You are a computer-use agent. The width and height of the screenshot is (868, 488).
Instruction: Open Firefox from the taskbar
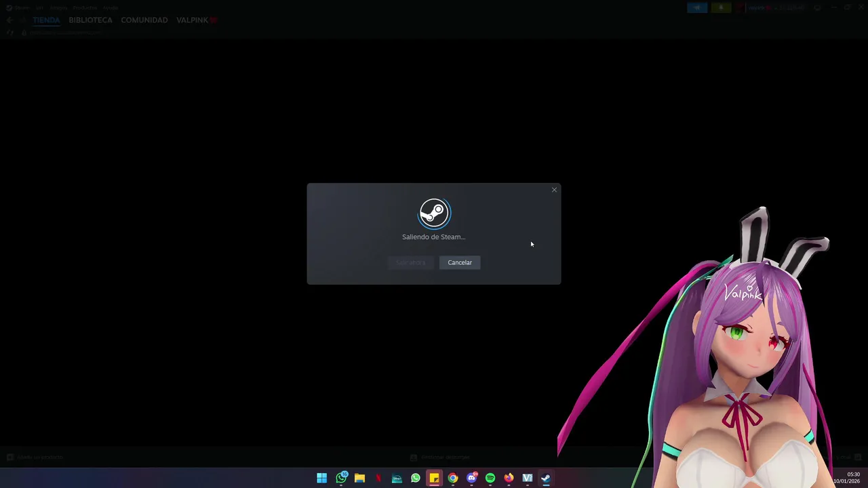click(x=509, y=478)
